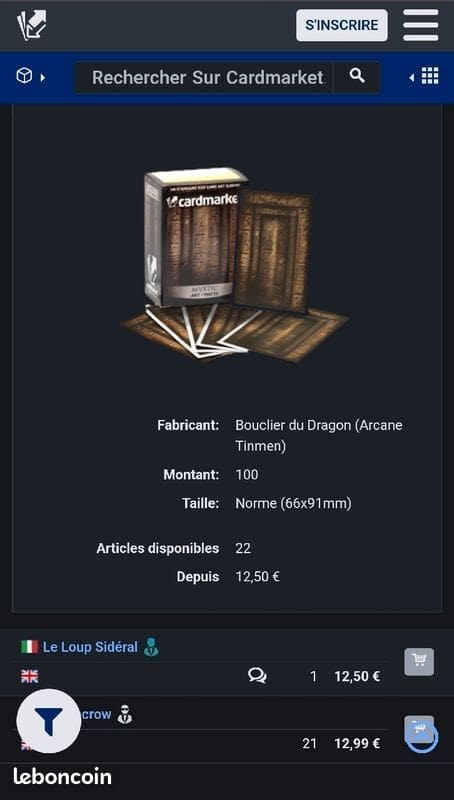This screenshot has height=800, width=454.
Task: Open the blue filter funnel button
Action: (49, 721)
